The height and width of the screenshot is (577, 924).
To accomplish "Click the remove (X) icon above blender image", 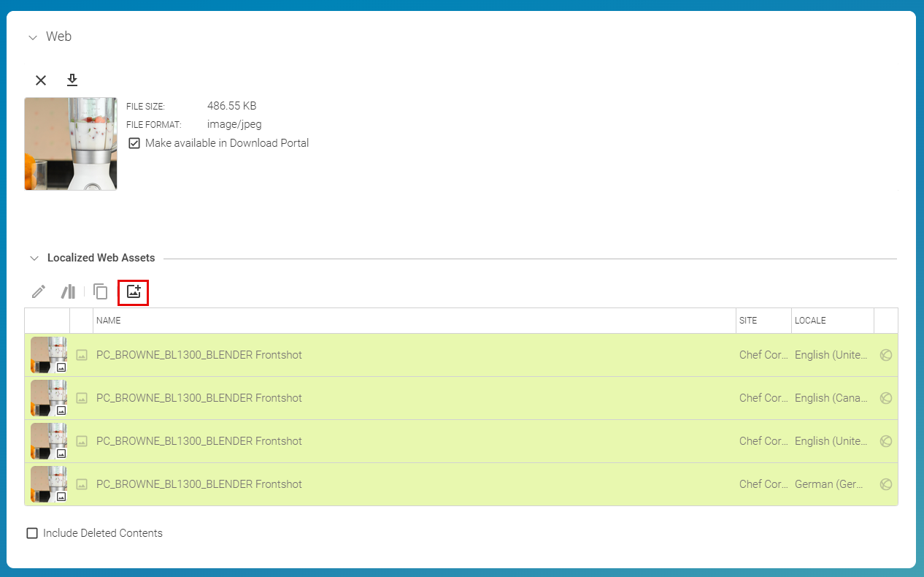I will (x=41, y=80).
